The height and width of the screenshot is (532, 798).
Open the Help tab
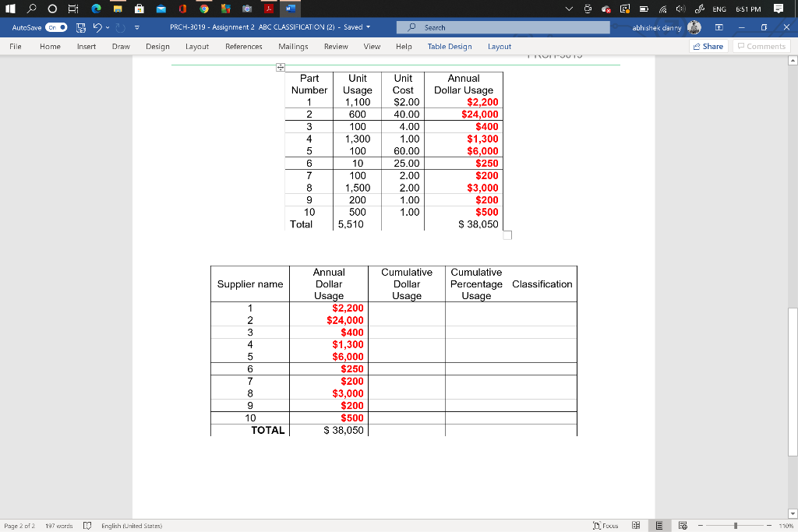coord(404,46)
